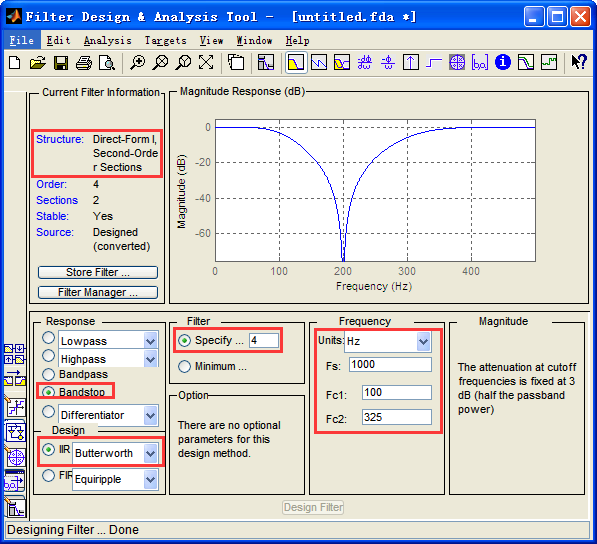Show Filter Information with the blue i icon
The height and width of the screenshot is (544, 597).
tap(503, 62)
